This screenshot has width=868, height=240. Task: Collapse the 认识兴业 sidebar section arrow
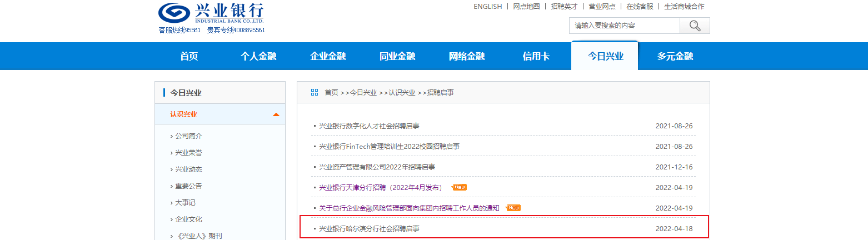pos(276,115)
